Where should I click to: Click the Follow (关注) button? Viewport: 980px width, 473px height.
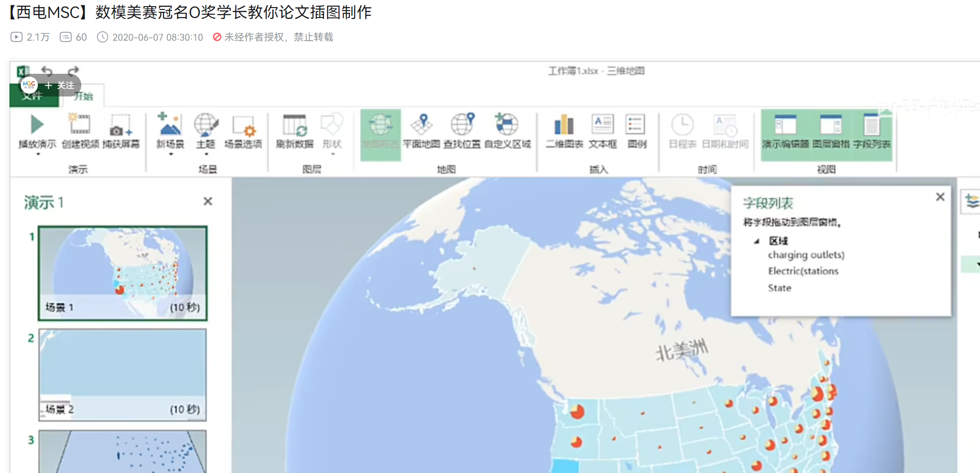pos(60,85)
